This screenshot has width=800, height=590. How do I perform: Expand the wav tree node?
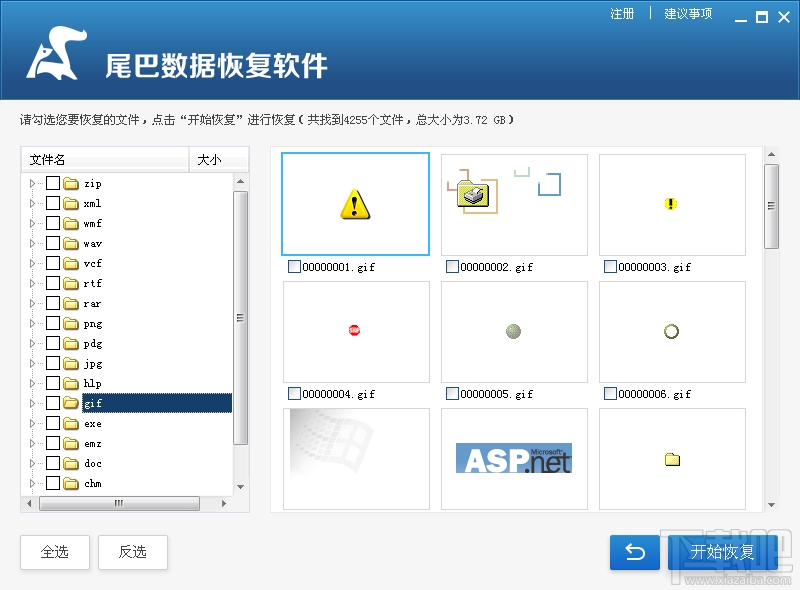(x=32, y=243)
